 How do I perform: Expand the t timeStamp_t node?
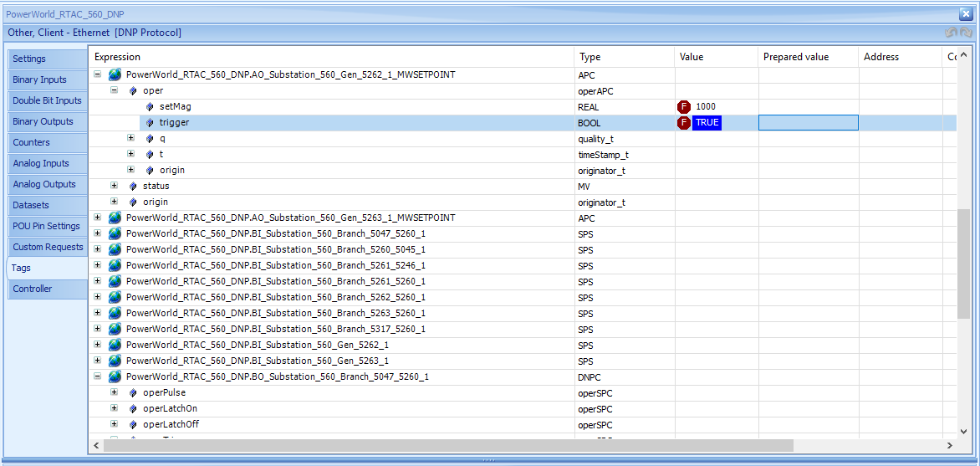click(131, 154)
